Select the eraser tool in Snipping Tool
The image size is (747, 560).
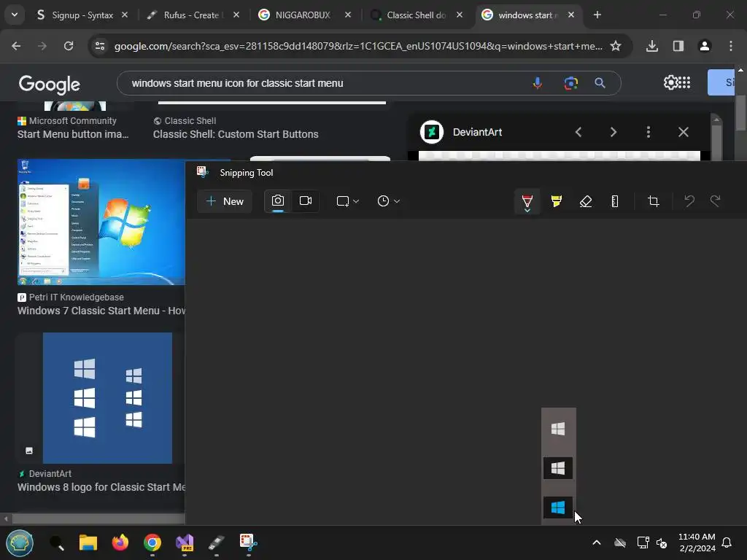tap(586, 201)
